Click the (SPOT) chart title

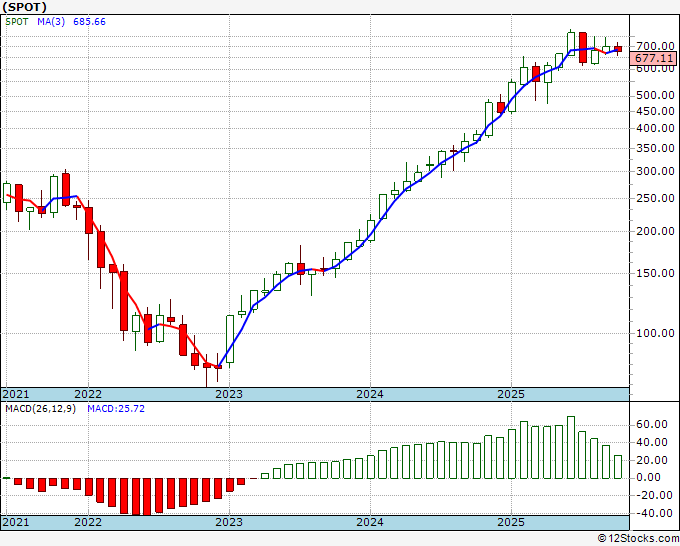pyautogui.click(x=24, y=7)
